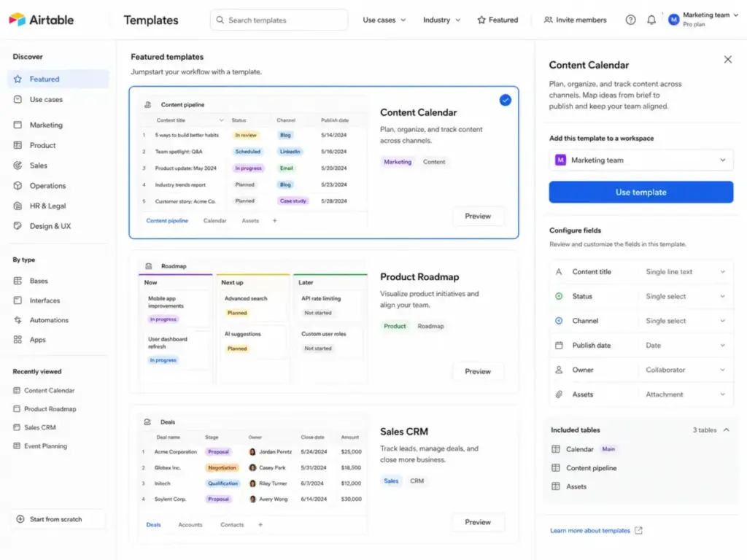Change Publish date field type dropdown
This screenshot has height=560, width=747.
(x=685, y=345)
